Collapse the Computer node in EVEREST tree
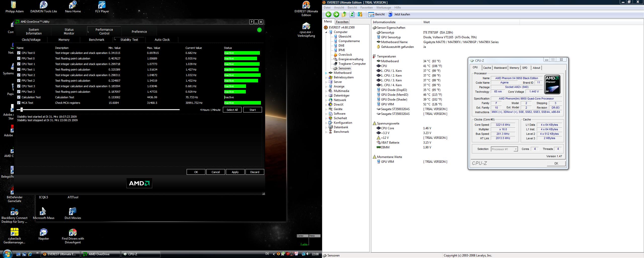The height and width of the screenshot is (258, 644). click(x=326, y=32)
